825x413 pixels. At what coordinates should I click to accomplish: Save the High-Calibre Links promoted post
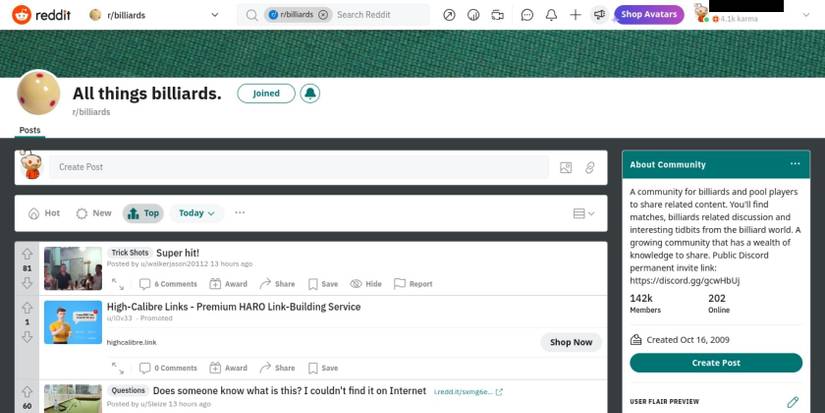(x=323, y=368)
